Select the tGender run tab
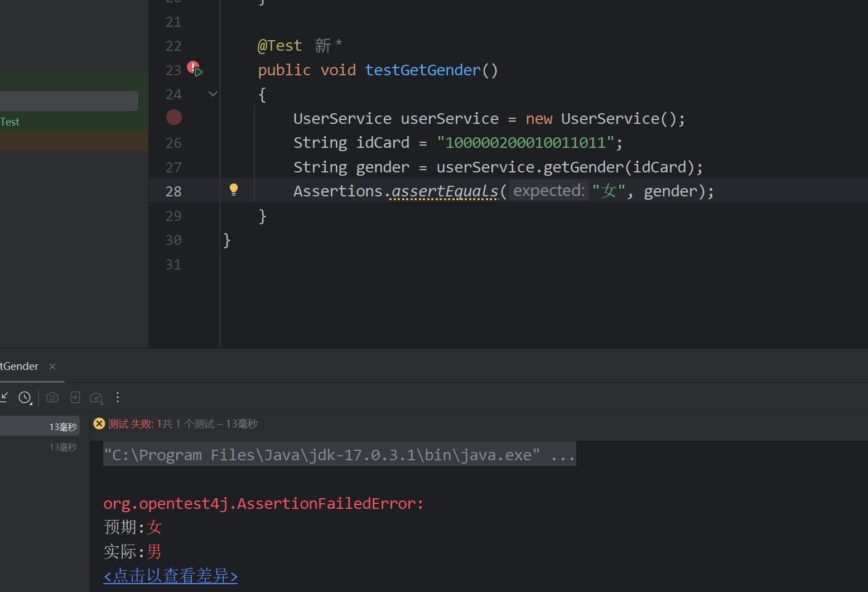 click(x=20, y=367)
